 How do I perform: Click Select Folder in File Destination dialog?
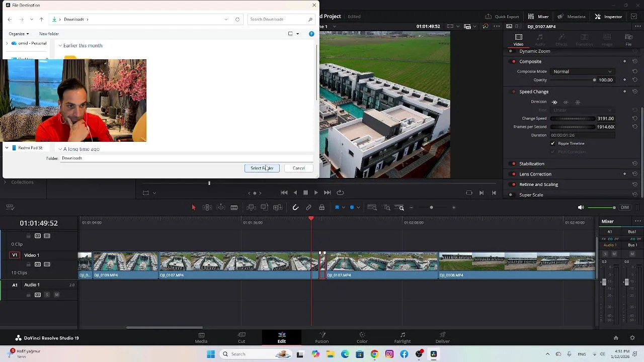[262, 168]
